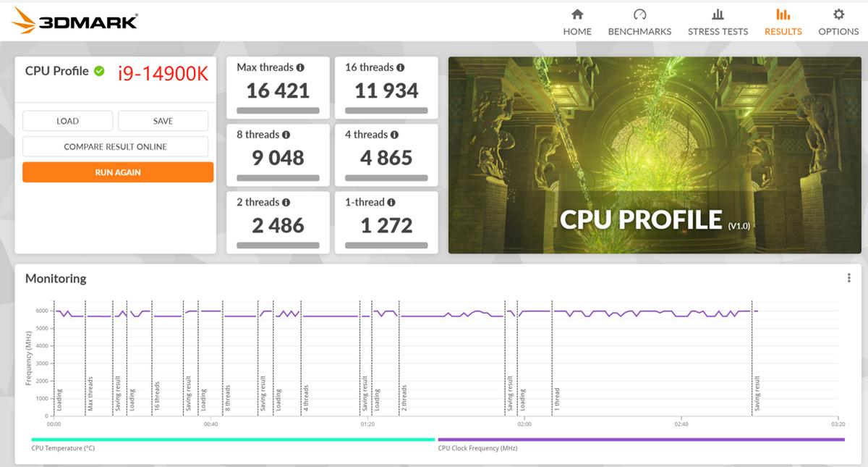Image resolution: width=868 pixels, height=467 pixels.
Task: Open the Home tab
Action: 577,22
